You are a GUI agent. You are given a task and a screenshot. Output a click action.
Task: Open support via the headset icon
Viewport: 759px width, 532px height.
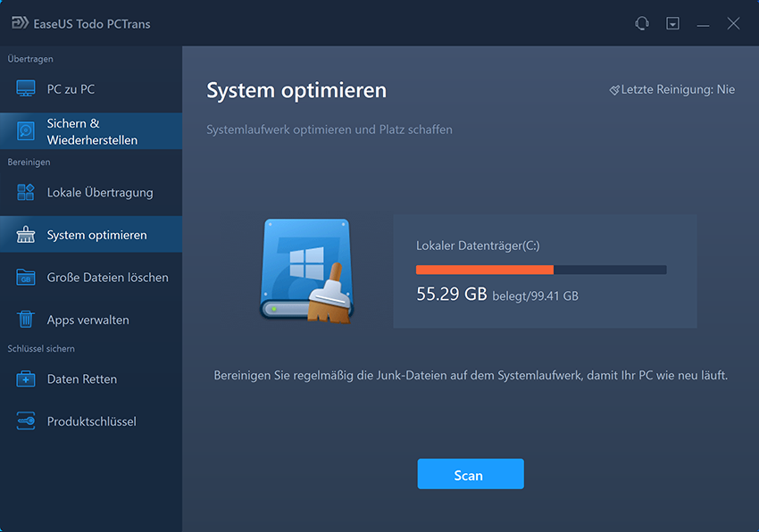pyautogui.click(x=641, y=23)
